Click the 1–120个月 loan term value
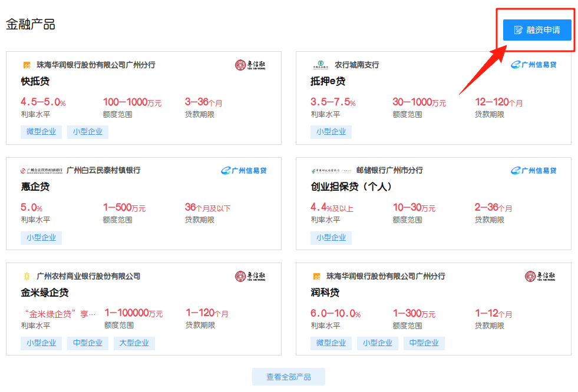 click(x=207, y=313)
